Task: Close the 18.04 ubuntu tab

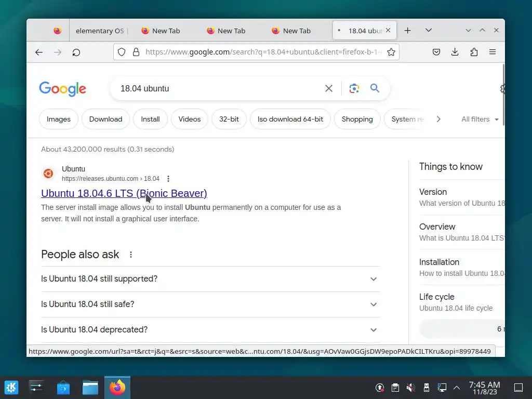Action: 388,31
